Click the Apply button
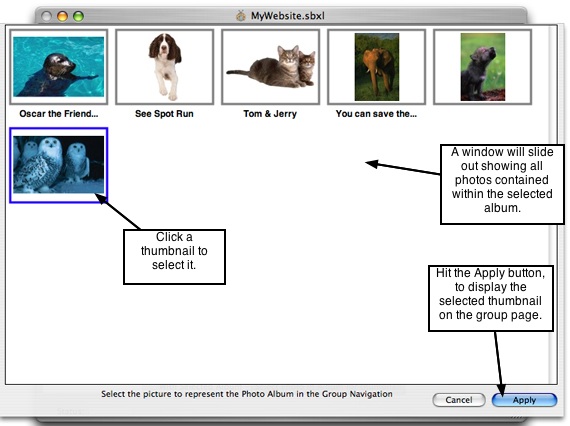570x426 pixels. pyautogui.click(x=524, y=400)
